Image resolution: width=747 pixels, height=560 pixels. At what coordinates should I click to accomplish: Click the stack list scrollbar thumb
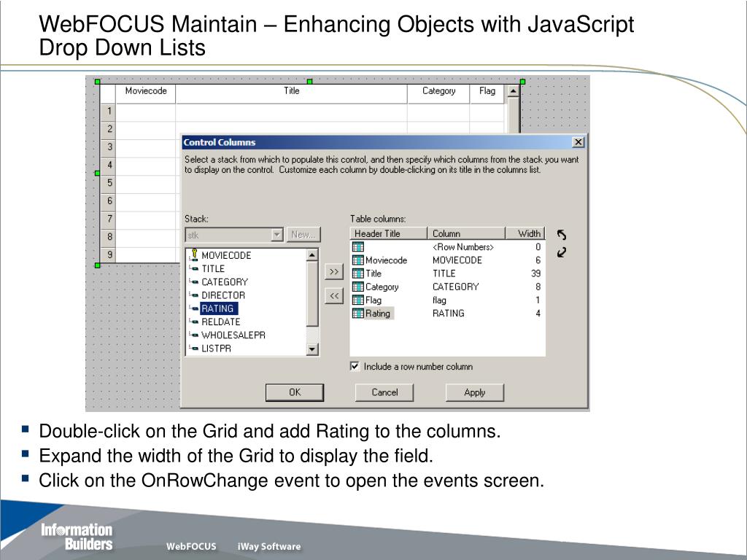[312, 294]
